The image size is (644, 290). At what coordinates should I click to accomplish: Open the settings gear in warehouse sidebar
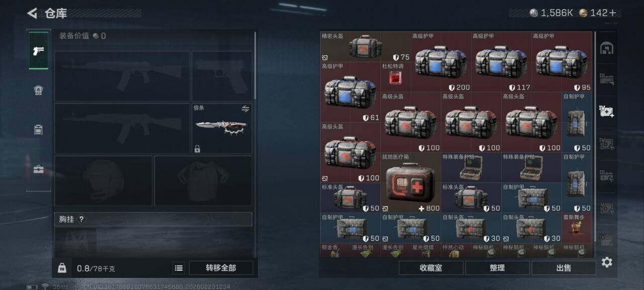coord(607,262)
